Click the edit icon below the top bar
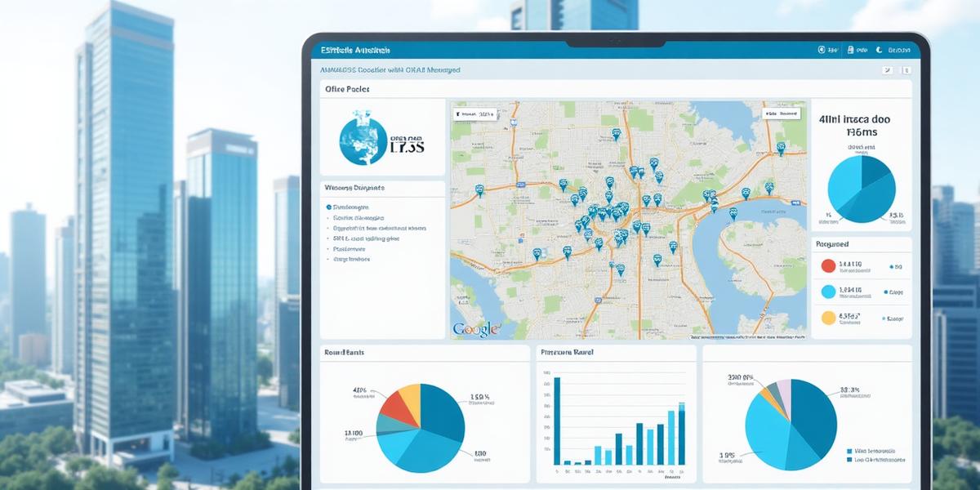Screen dimensions: 980x490 point(887,71)
